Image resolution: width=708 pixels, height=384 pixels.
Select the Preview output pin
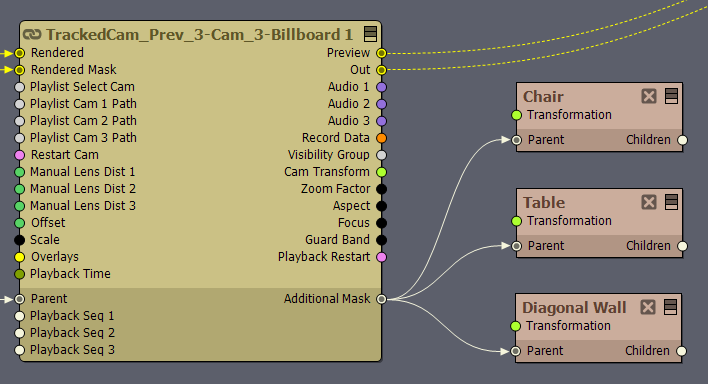382,53
